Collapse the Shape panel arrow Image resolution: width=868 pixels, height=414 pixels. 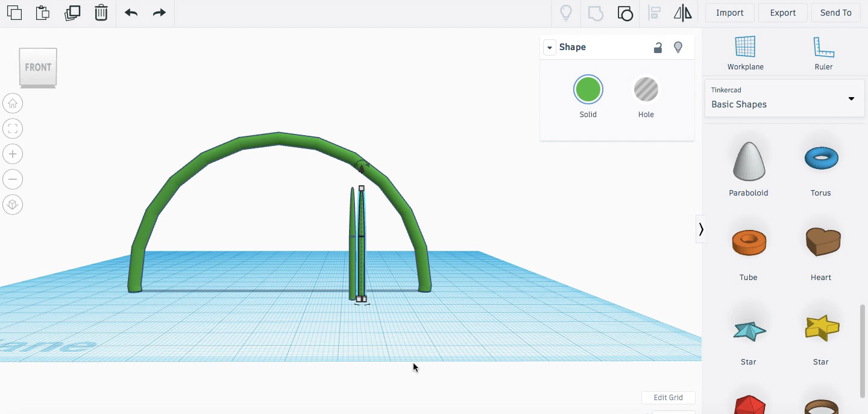(x=549, y=48)
